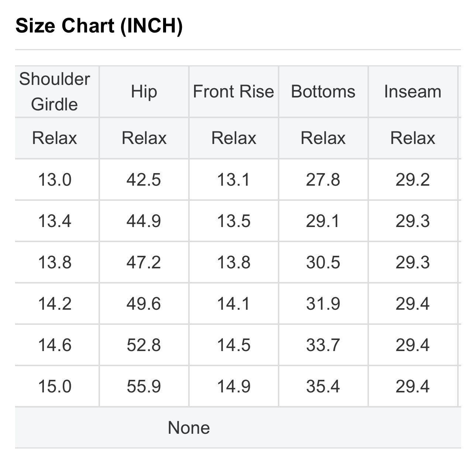The height and width of the screenshot is (450, 476).
Task: Click front rise value 14.9
Action: click(x=234, y=387)
